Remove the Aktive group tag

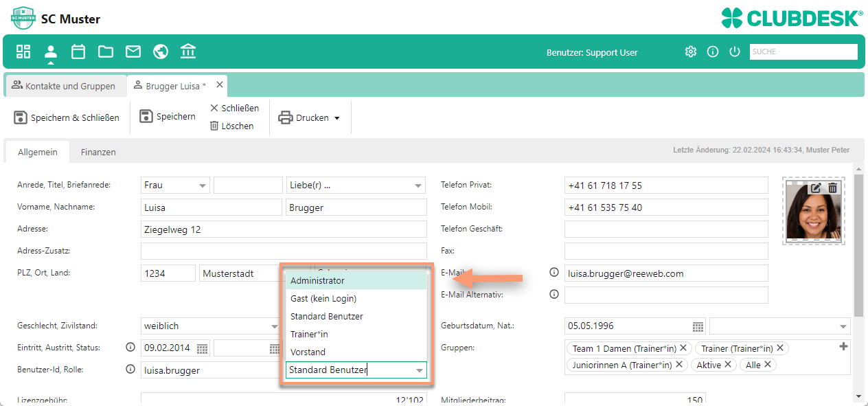point(728,365)
